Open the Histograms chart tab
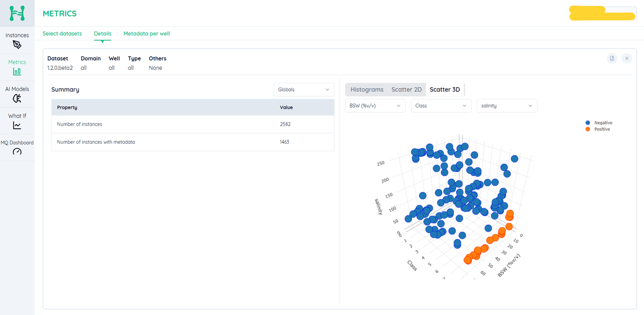 (367, 90)
